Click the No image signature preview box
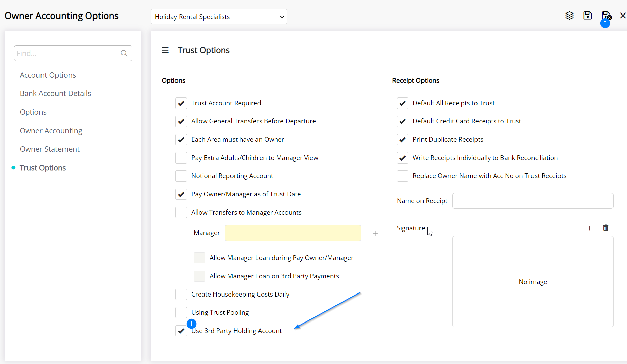 533,282
